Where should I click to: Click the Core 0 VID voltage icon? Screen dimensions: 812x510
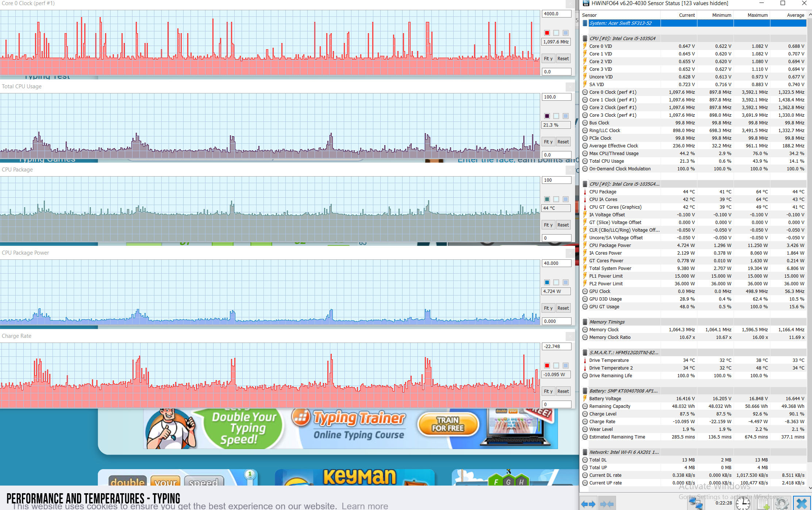pyautogui.click(x=585, y=46)
